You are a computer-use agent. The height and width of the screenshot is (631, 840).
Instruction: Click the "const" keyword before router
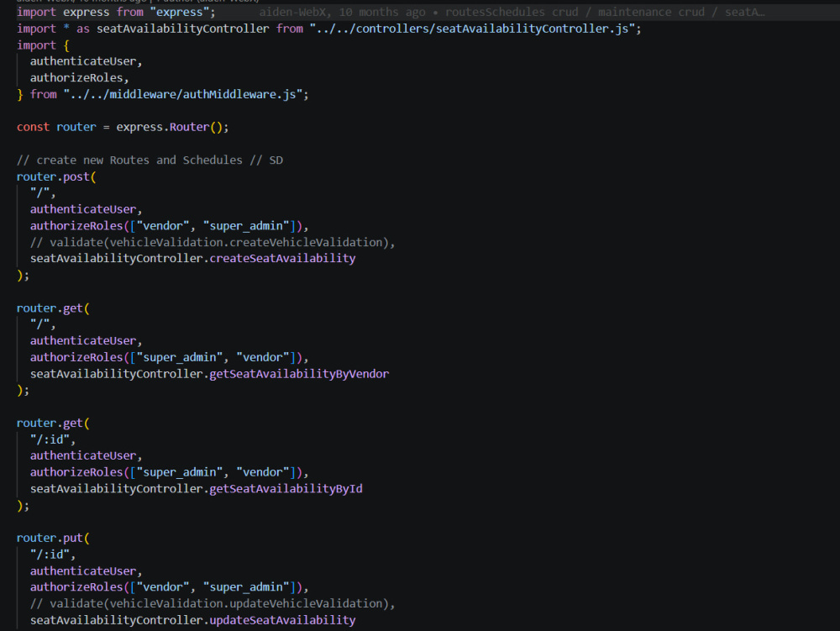(33, 127)
